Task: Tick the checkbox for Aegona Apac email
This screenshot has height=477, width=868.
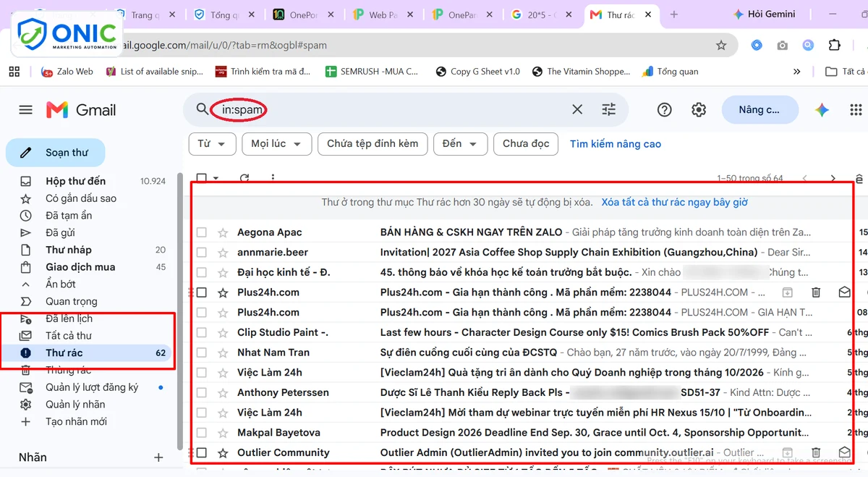Action: tap(202, 232)
